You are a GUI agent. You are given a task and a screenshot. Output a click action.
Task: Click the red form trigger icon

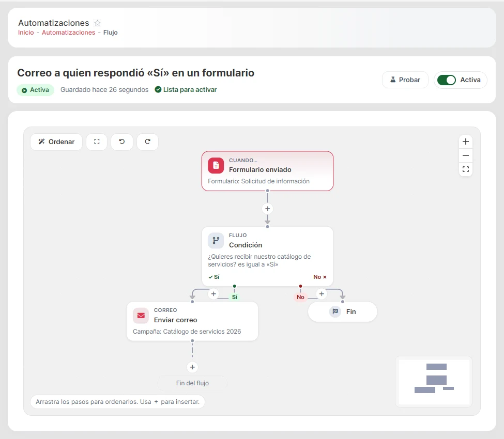pyautogui.click(x=216, y=165)
